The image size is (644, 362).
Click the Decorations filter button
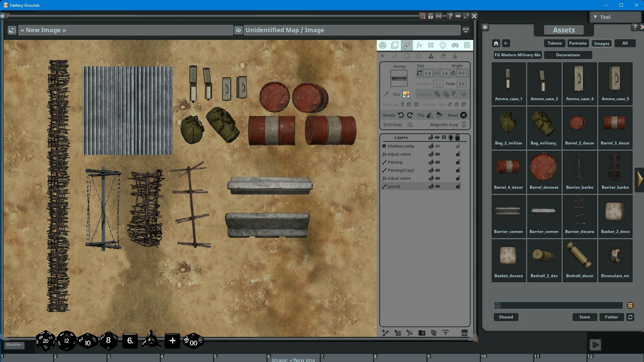click(x=568, y=55)
